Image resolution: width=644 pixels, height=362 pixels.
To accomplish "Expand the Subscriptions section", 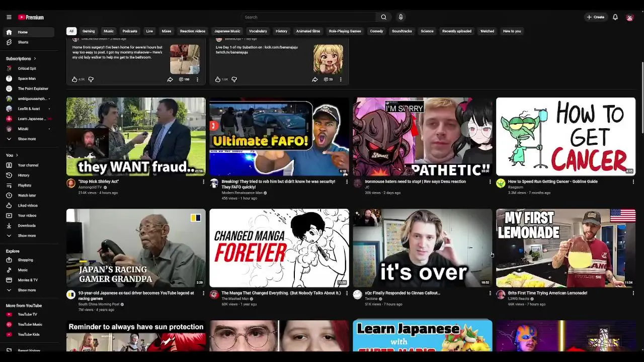I will (x=21, y=58).
